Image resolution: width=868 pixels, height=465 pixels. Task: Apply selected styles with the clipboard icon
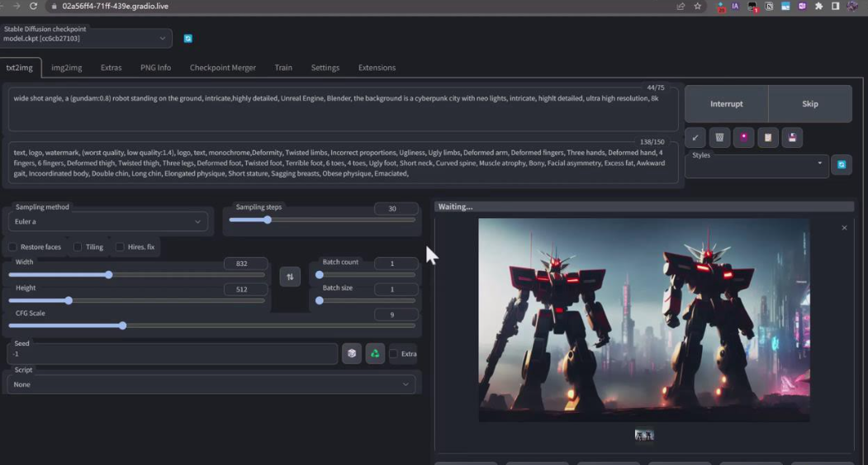point(768,137)
